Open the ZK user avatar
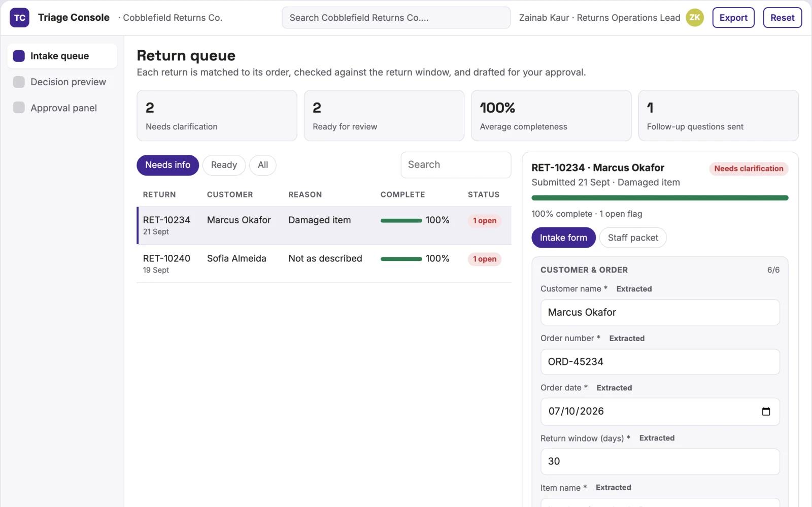This screenshot has height=507, width=812. coord(695,18)
